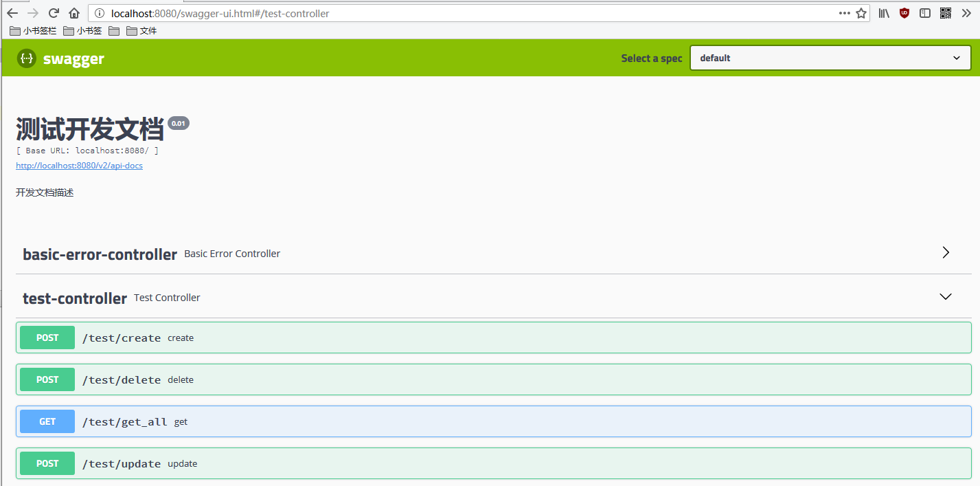Click the Swagger logo icon
The width and height of the screenshot is (980, 486).
(26, 58)
